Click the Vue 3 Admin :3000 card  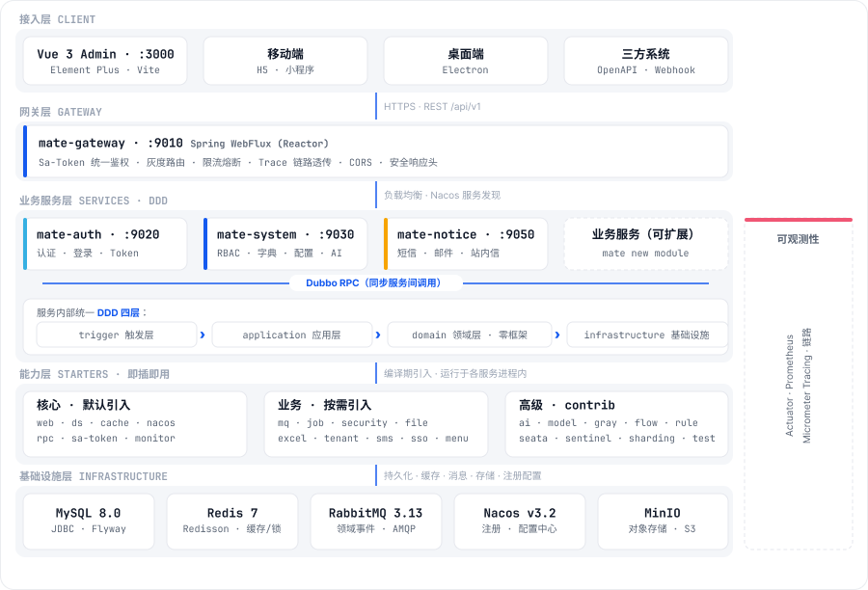click(105, 61)
